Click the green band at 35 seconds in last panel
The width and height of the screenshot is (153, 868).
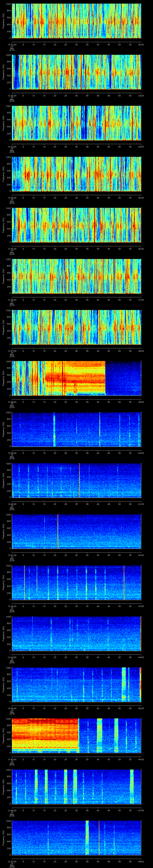[x=87, y=837]
